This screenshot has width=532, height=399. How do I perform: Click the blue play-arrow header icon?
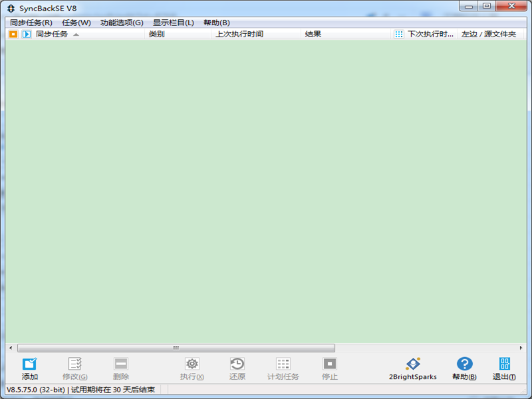[x=27, y=34]
